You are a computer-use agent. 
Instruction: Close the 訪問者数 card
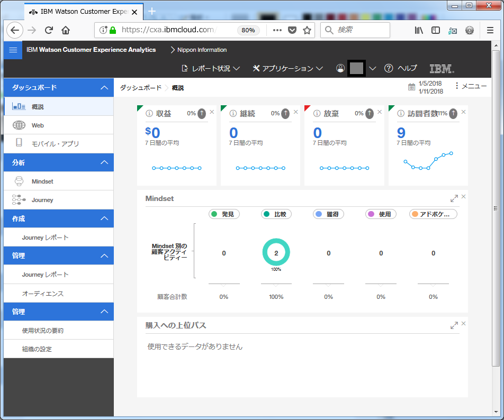tap(463, 112)
